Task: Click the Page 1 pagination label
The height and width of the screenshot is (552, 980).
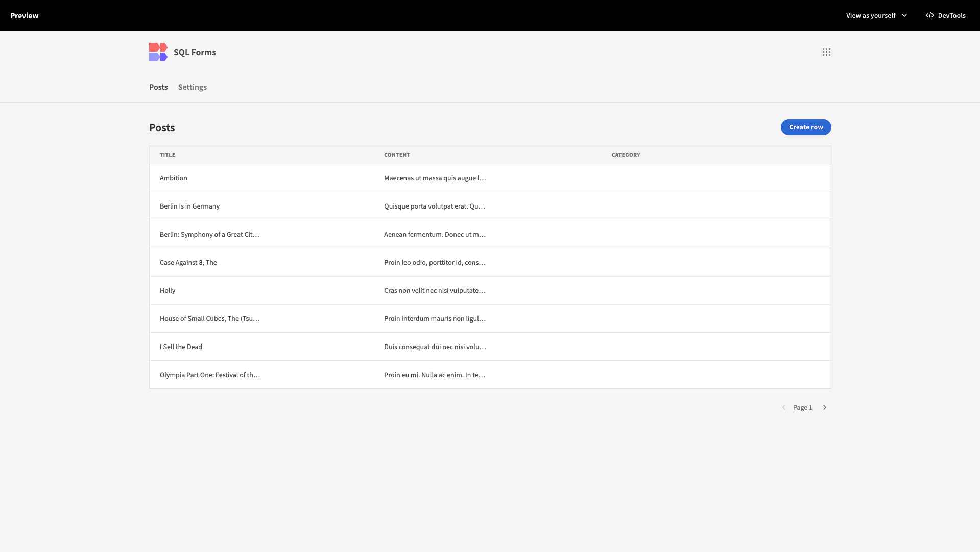Action: pyautogui.click(x=803, y=407)
